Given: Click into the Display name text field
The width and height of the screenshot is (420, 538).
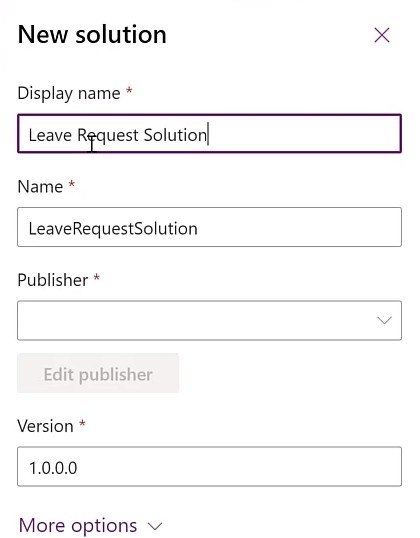Looking at the screenshot, I should (209, 133).
